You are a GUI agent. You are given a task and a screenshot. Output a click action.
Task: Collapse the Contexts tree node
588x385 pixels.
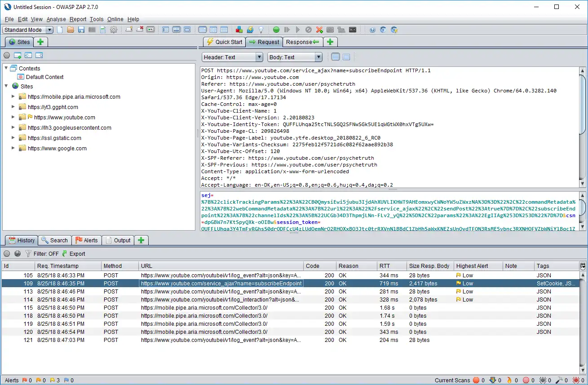point(6,68)
